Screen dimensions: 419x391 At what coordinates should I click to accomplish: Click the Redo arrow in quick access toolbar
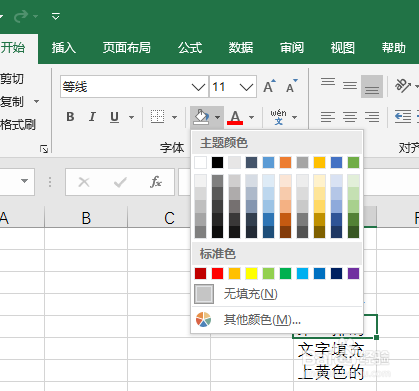pos(21,16)
